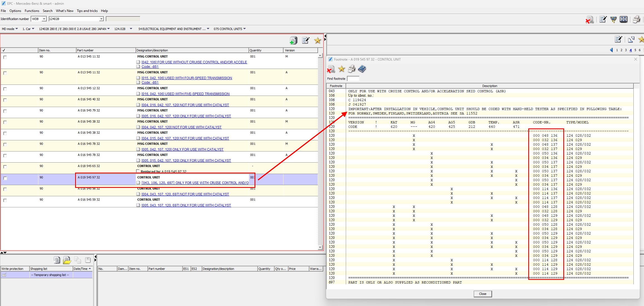
Task: Click the open folder icon in shopping list
Action: 67,260
